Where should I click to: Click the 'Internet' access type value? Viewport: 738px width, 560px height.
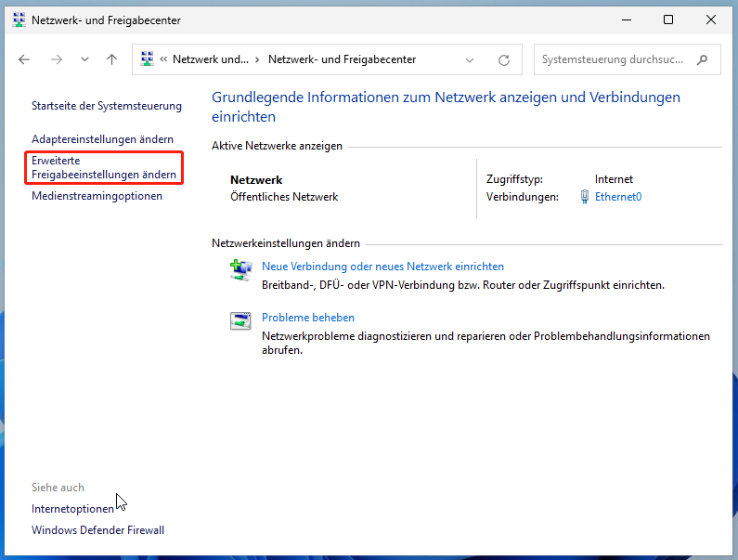(x=614, y=179)
